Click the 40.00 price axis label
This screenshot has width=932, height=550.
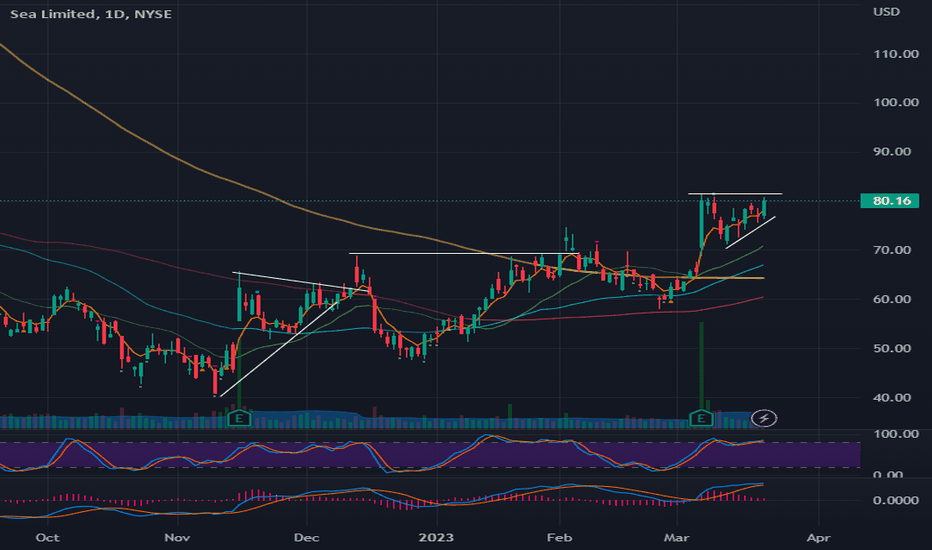[x=892, y=398]
